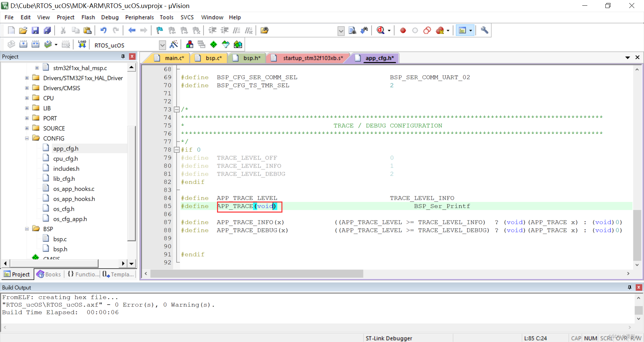644x342 pixels.
Task: Switch to the Functions panel tab
Action: click(83, 274)
